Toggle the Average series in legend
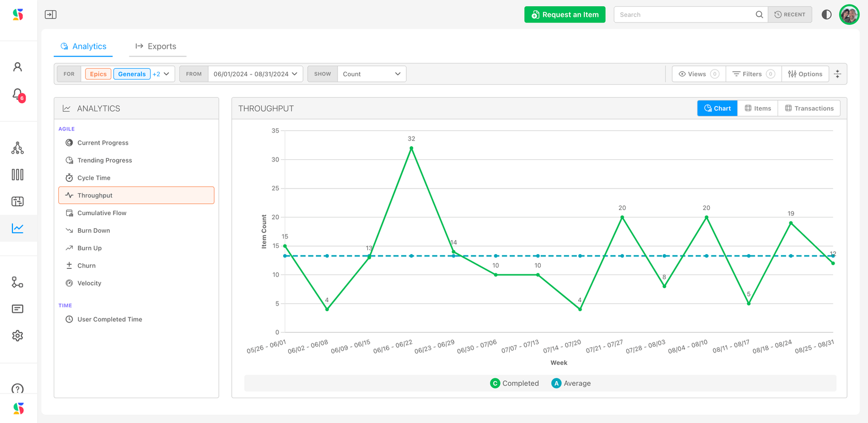The image size is (868, 423). click(571, 383)
